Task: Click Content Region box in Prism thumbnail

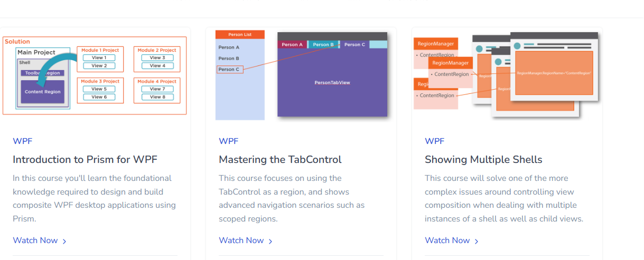Action: 42,92
